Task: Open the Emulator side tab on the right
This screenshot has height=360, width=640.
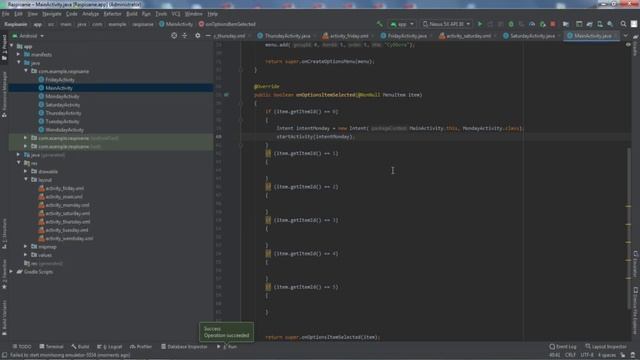Action: click(x=636, y=264)
